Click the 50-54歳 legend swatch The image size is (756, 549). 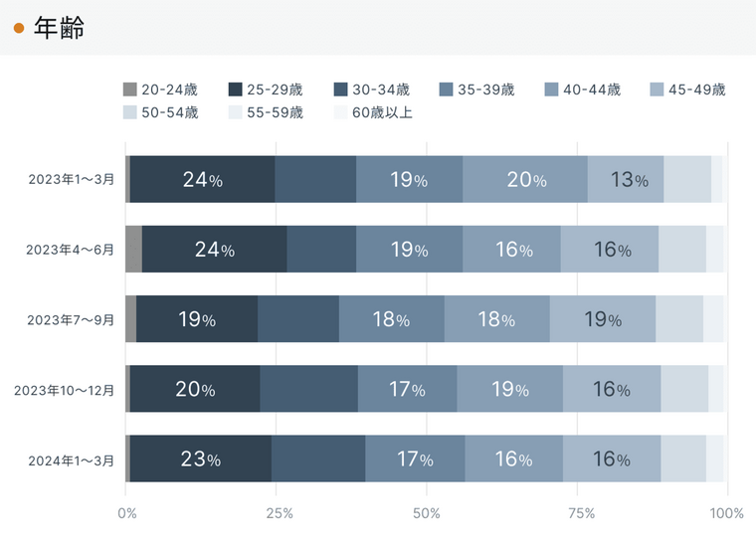point(129,112)
